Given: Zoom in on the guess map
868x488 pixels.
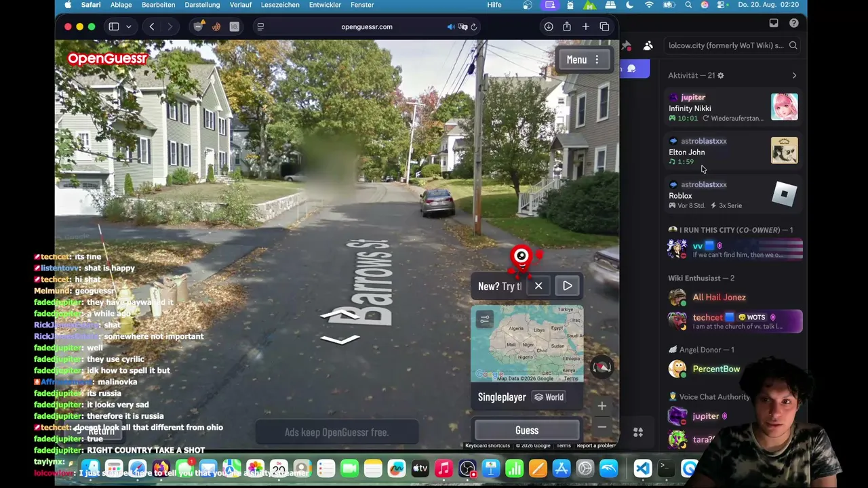Looking at the screenshot, I should [601, 406].
